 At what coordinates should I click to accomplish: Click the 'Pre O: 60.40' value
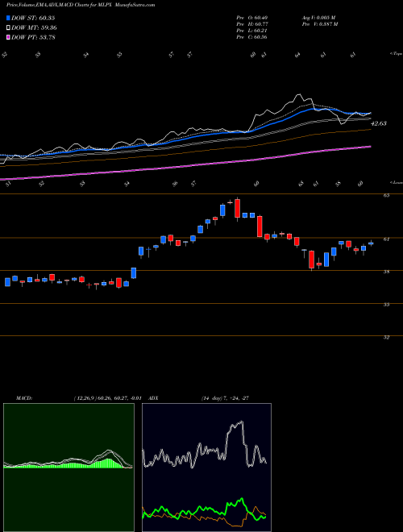[251, 18]
